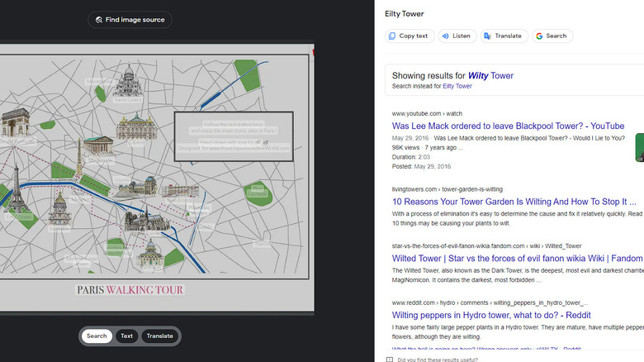The image size is (644, 362).
Task: Select the Search mode tab under image
Action: (x=97, y=336)
